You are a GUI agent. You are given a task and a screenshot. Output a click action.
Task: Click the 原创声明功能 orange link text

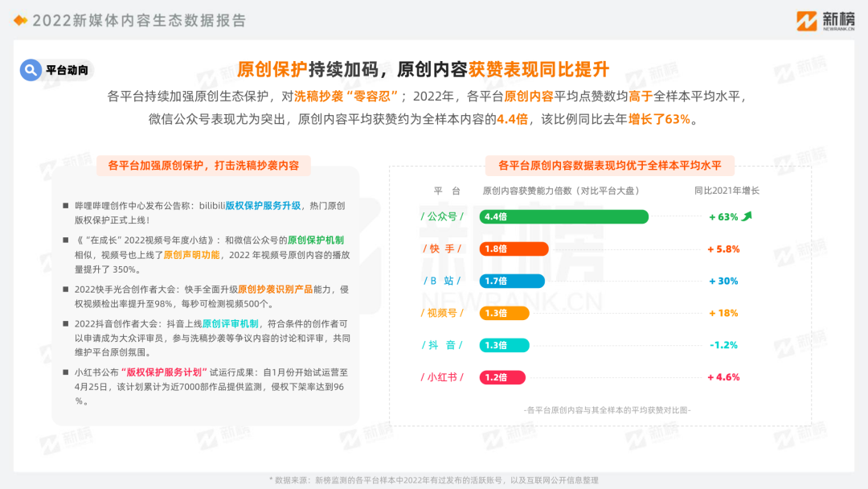(191, 255)
